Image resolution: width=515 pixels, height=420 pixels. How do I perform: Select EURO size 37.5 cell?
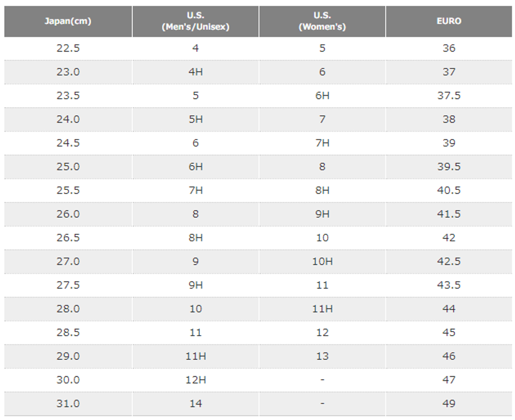pos(449,96)
